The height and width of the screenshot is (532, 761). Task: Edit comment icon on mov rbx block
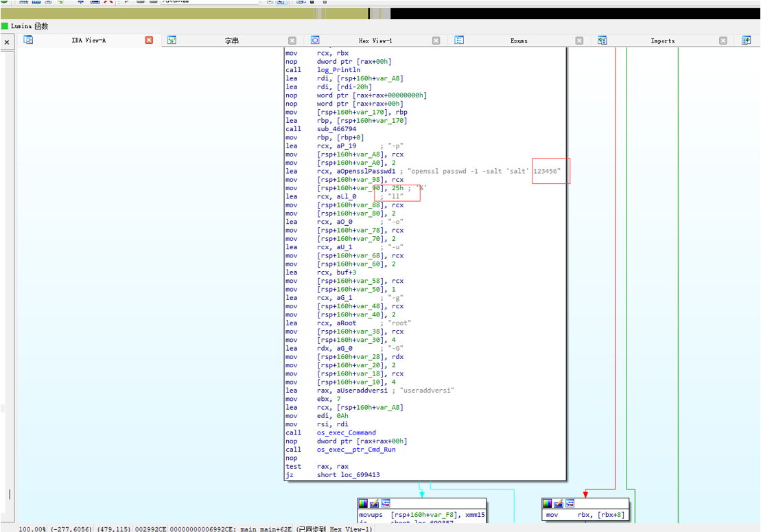click(x=558, y=503)
